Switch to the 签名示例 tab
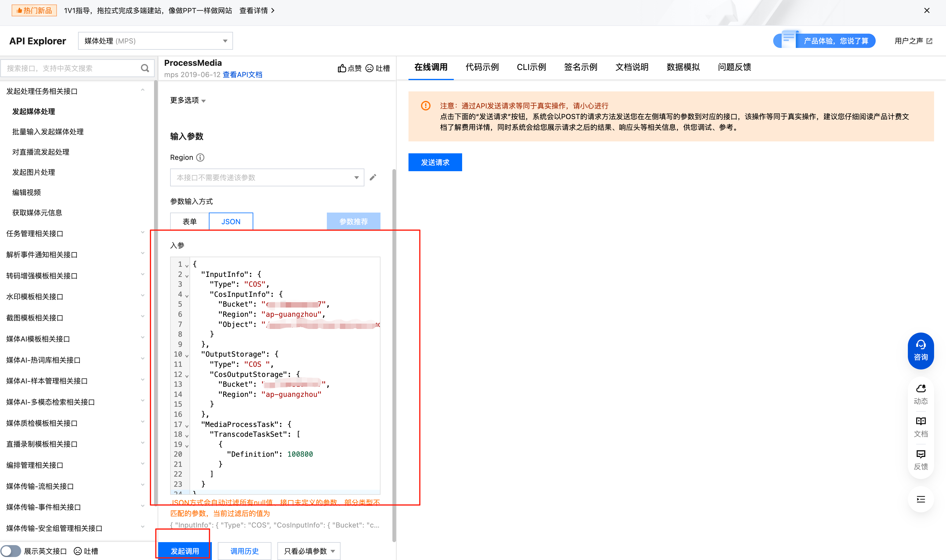The height and width of the screenshot is (560, 946). click(x=580, y=67)
